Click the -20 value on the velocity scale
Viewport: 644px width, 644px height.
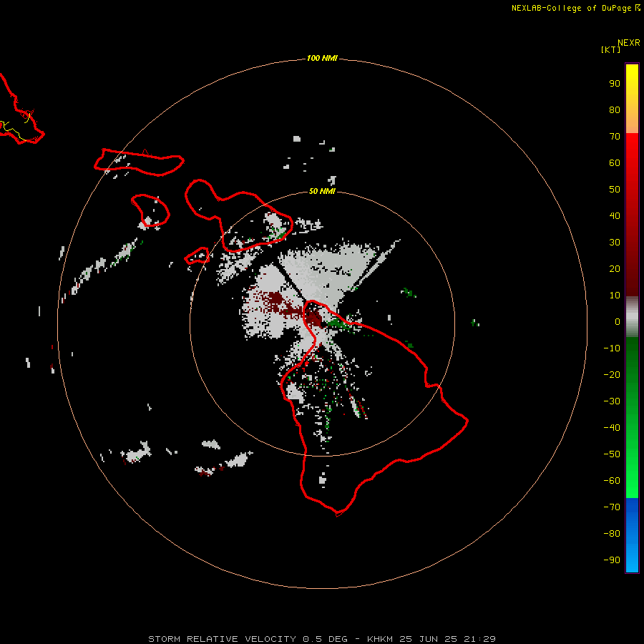pos(612,375)
